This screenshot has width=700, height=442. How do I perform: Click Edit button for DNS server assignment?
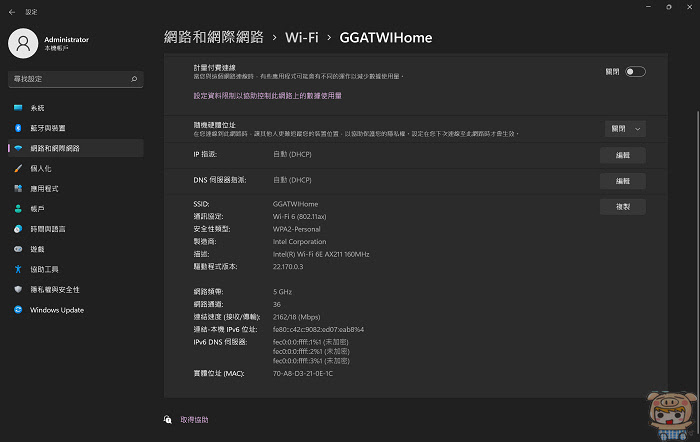point(623,181)
